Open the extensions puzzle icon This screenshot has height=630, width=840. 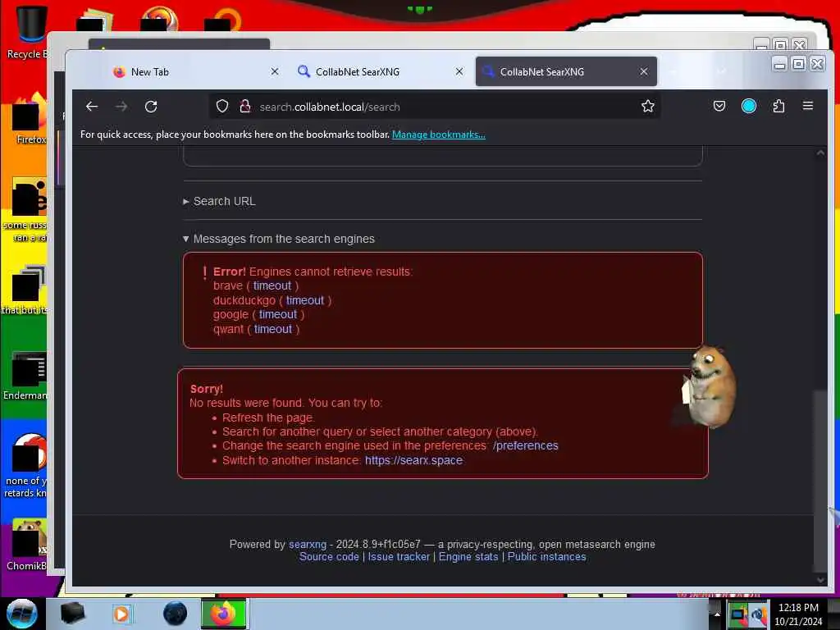pos(778,106)
